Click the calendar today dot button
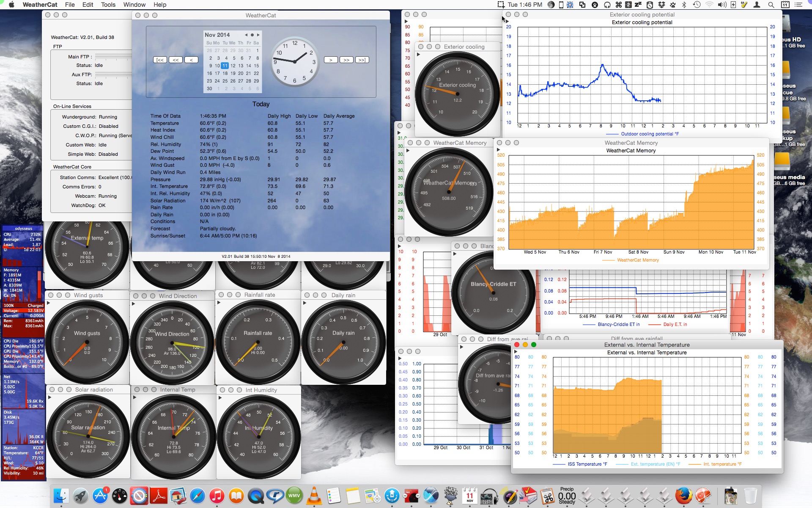Screen dimensions: 812x508 tap(252, 35)
